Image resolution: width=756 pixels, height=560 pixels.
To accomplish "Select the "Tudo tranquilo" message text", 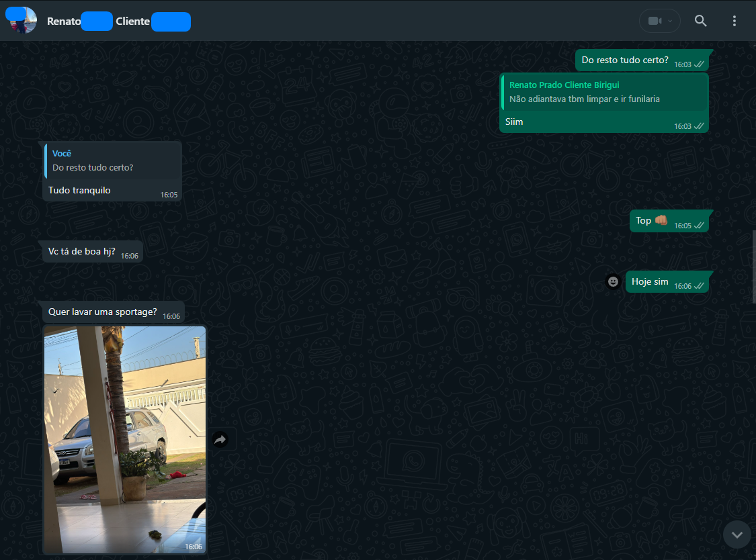I will (x=79, y=191).
